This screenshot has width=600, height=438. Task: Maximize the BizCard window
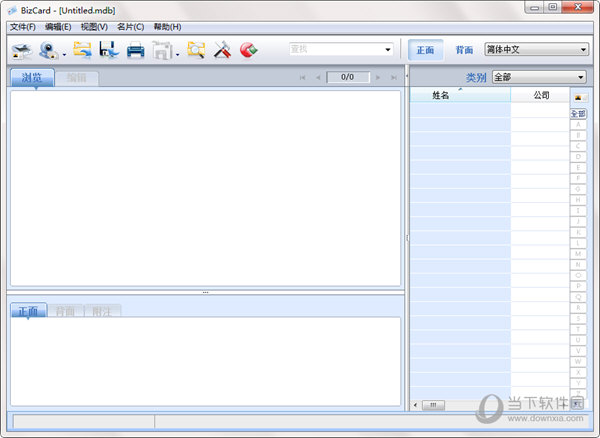[x=553, y=7]
